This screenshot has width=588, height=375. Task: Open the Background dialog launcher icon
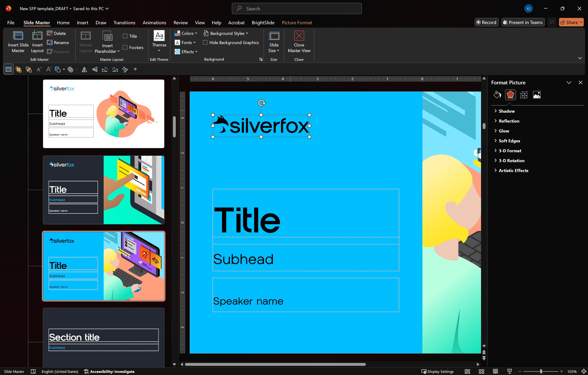(261, 59)
